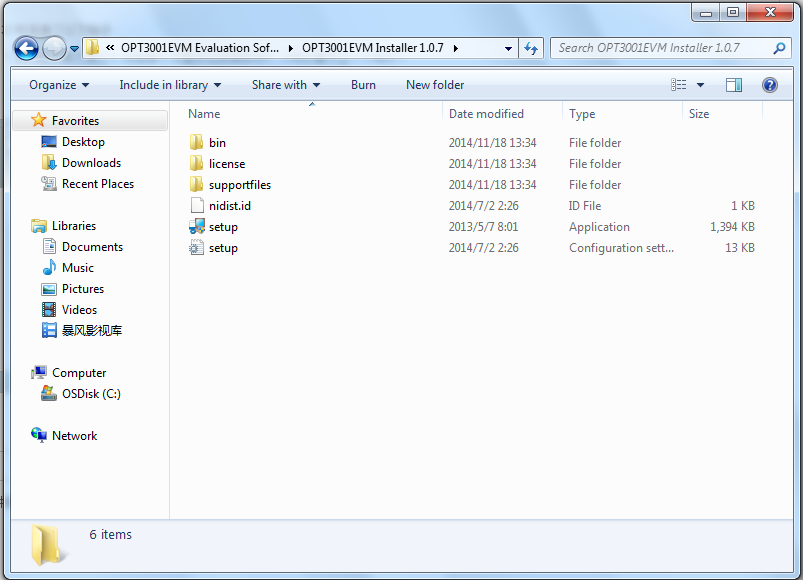Screen dimensions: 803x580
Task: Click the OPT3001EVM Installer 1.0.7 breadcrumb
Action: coord(373,48)
